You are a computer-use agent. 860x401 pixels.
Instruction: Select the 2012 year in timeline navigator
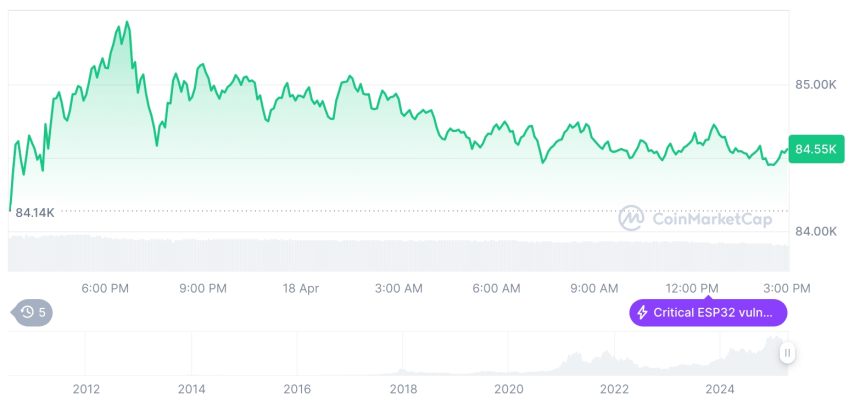(85, 388)
